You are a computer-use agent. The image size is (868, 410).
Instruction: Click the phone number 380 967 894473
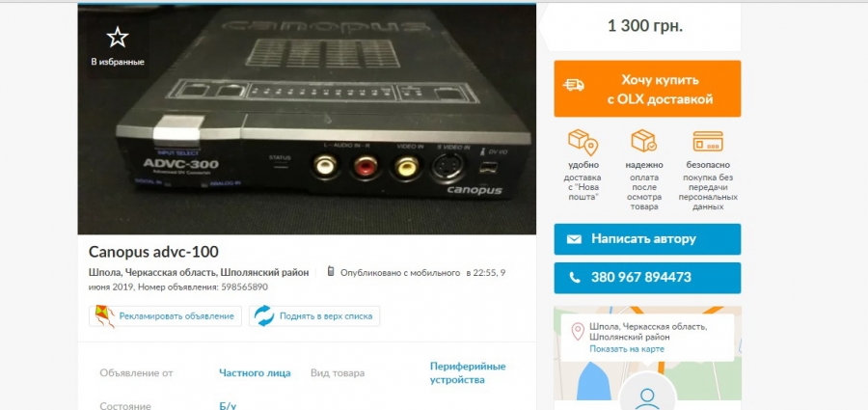640,278
